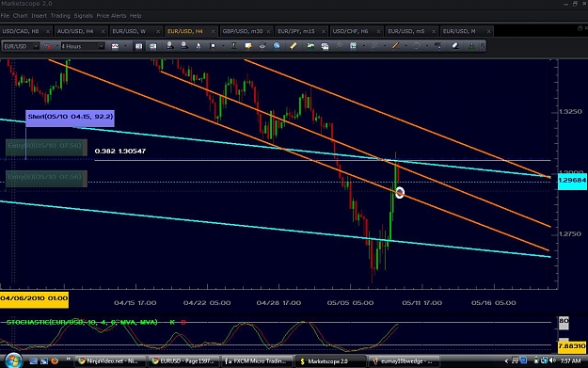
Task: Open FXCM Micro Trading taskbar button
Action: (x=257, y=360)
